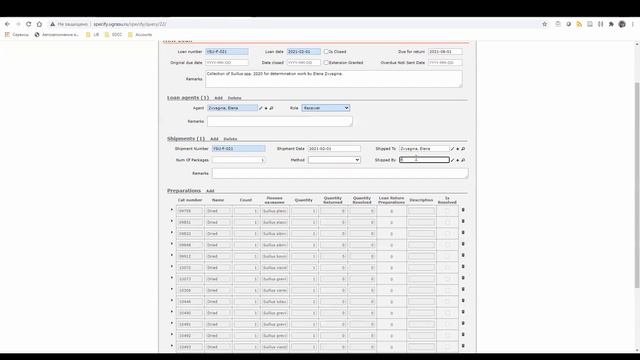Toggle Is Resolved checkbox in row 10493
This screenshot has width=640, height=360.
tap(447, 347)
